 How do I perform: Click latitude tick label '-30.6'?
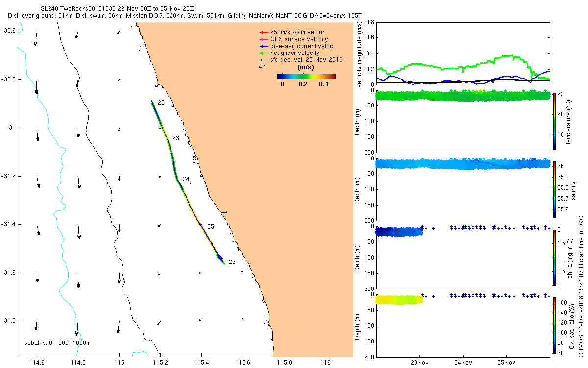coord(8,31)
